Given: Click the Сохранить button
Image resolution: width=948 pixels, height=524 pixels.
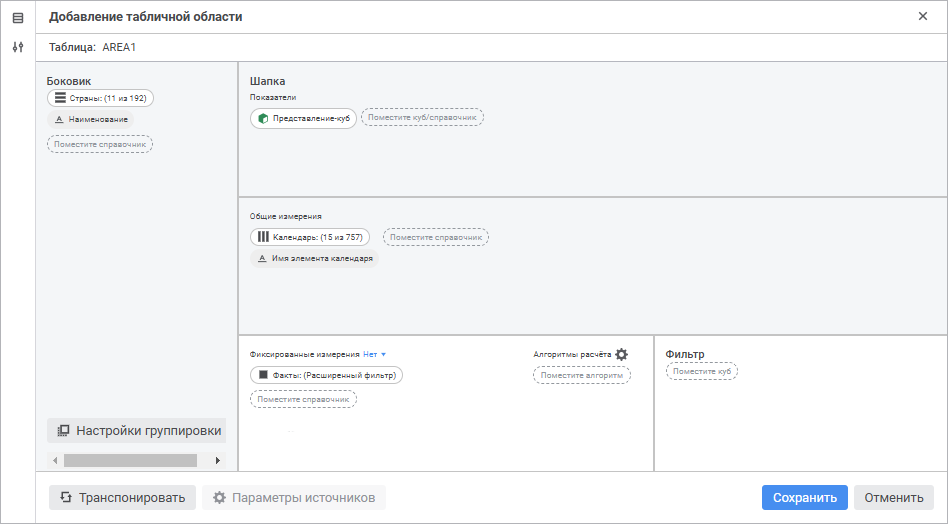Looking at the screenshot, I should click(x=804, y=497).
